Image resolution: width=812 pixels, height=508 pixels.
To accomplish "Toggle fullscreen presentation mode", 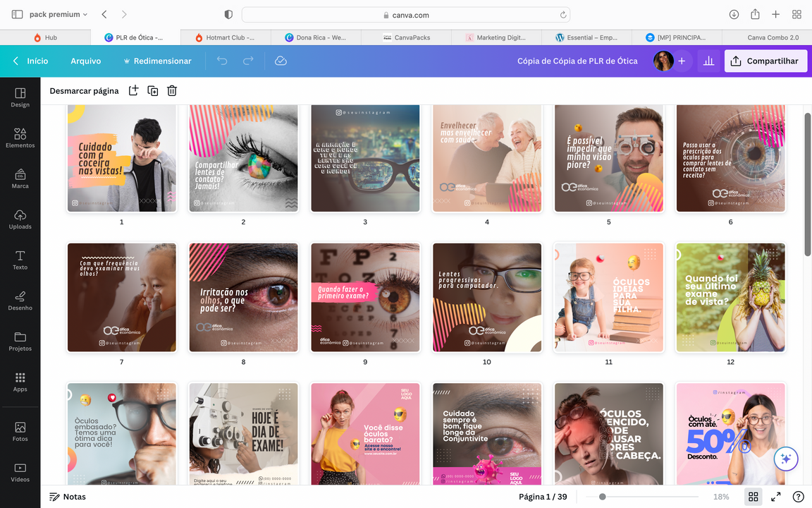I will pyautogui.click(x=776, y=497).
